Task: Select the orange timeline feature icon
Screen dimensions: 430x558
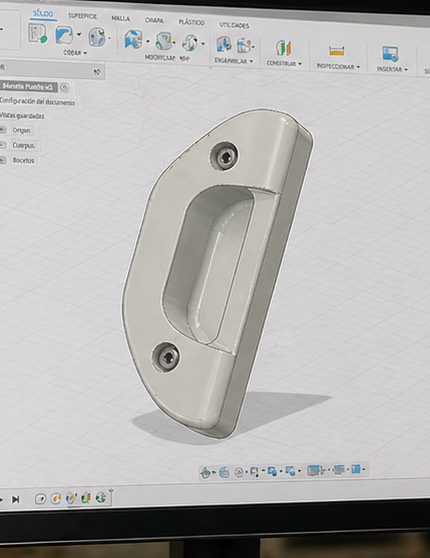Action: point(56,499)
